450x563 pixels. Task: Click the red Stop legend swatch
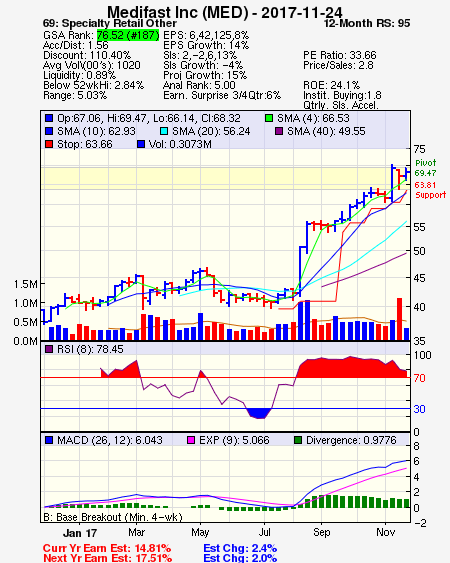[49, 144]
